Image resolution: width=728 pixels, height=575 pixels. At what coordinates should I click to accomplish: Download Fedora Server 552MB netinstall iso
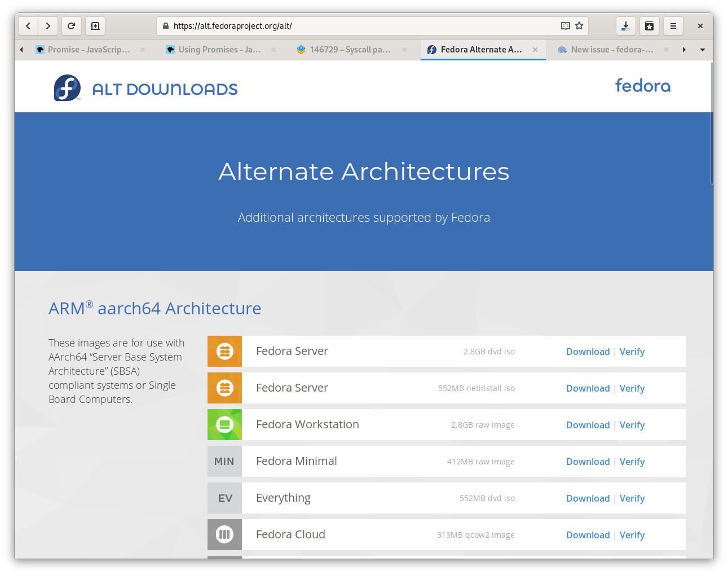coord(588,388)
